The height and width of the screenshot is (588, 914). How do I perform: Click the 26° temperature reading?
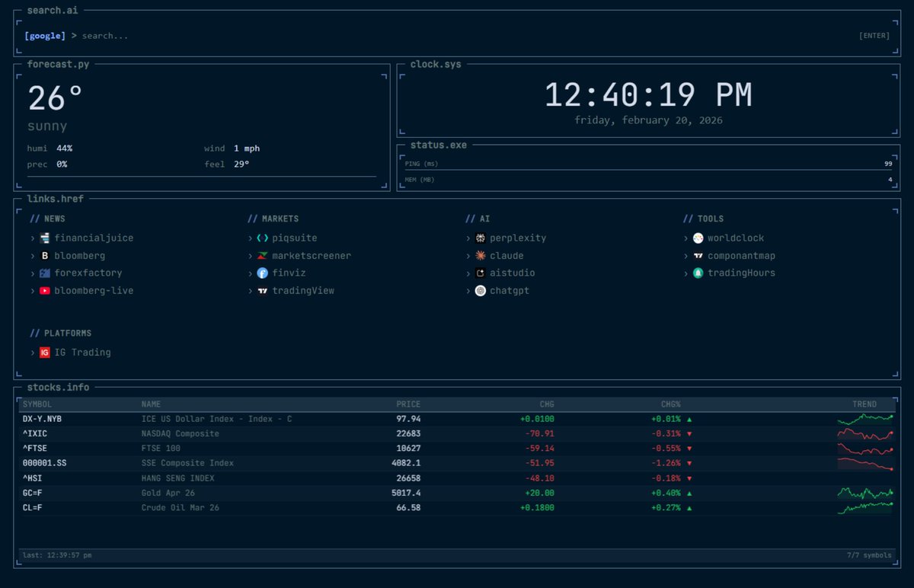pyautogui.click(x=55, y=99)
